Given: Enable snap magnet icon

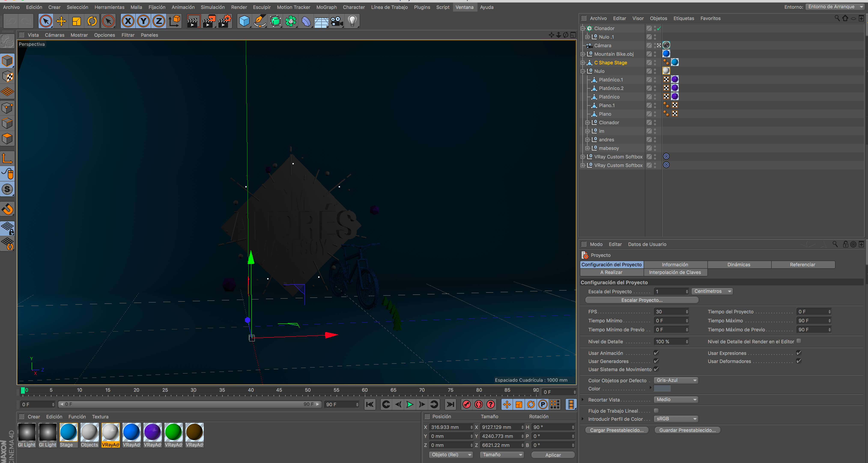Looking at the screenshot, I should (x=7, y=209).
